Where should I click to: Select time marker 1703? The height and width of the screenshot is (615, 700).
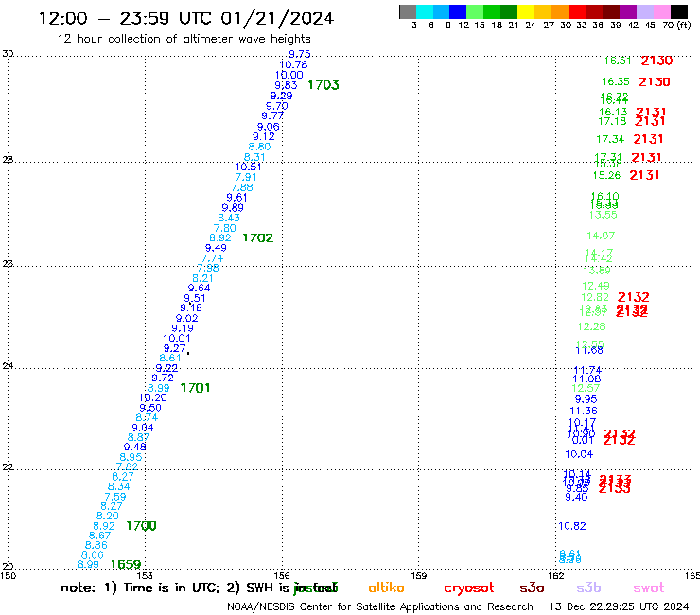click(x=324, y=85)
